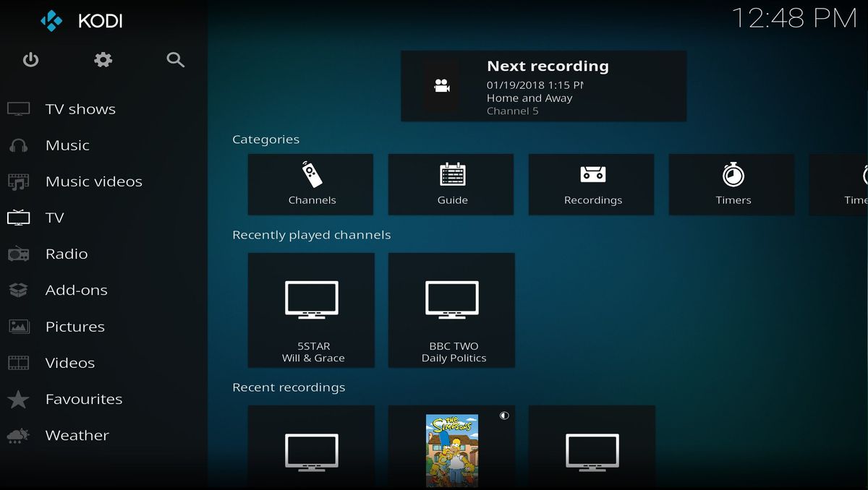Viewport: 868px width, 490px height.
Task: Open the Timers stopwatch icon
Action: click(731, 176)
